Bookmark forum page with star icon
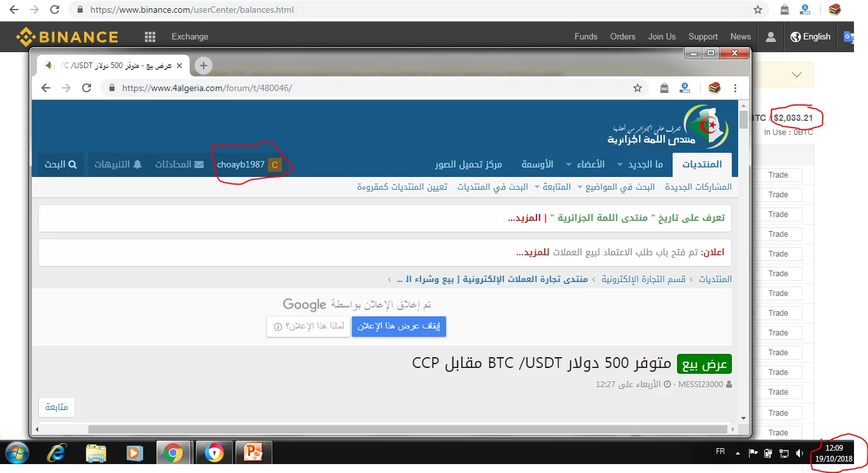This screenshot has height=473, width=868. [637, 88]
